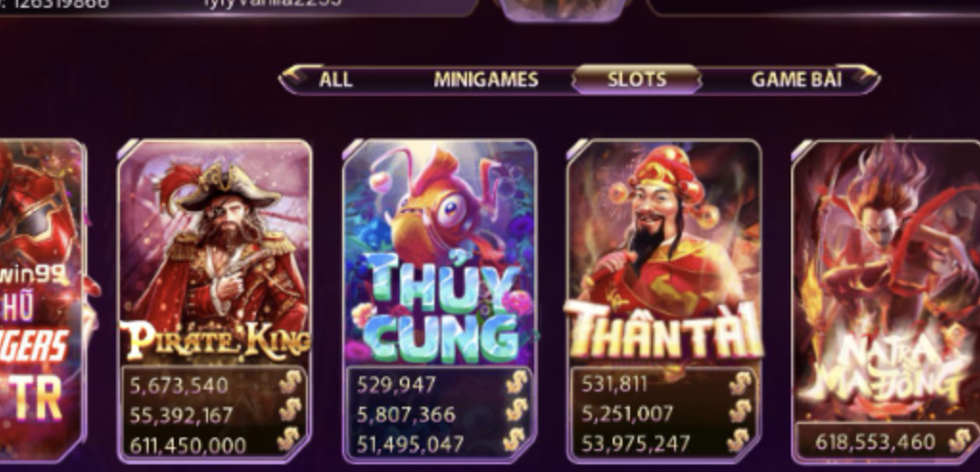Click coin icon next to 51,495,047 jackpot
This screenshot has height=472, width=980.
514,440
